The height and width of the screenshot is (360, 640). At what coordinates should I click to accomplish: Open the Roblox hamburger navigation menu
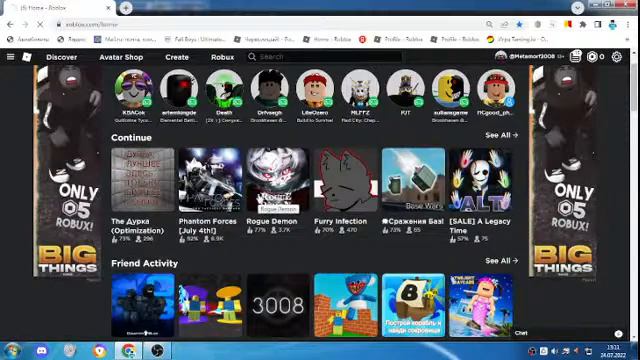[x=11, y=57]
